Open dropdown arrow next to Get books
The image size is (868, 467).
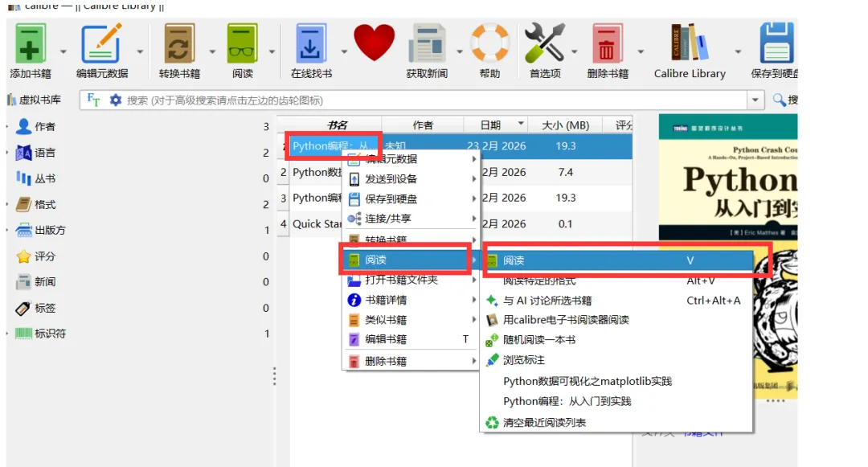[344, 51]
